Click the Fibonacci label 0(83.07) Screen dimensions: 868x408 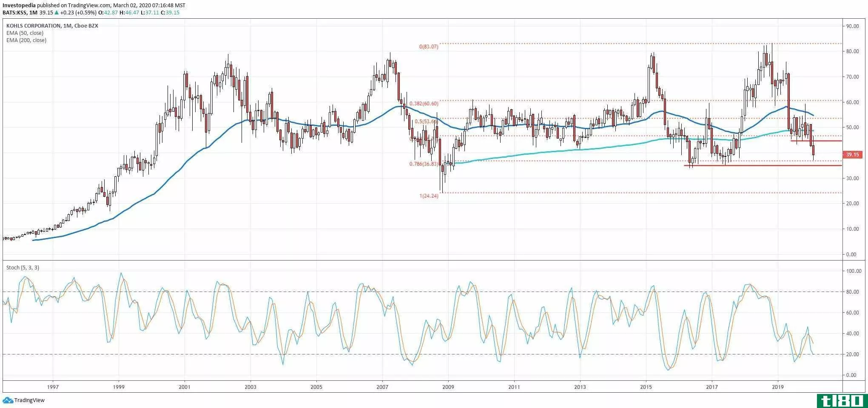[428, 47]
